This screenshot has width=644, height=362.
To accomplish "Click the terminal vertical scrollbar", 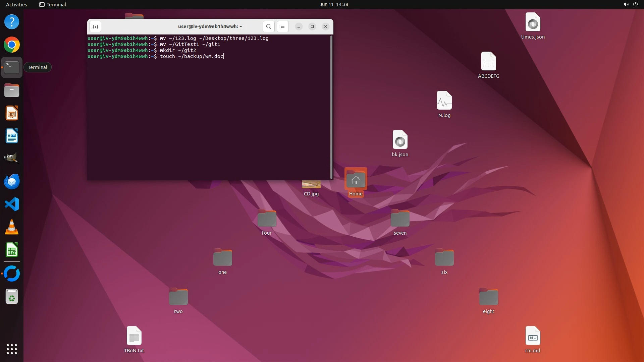I will pos(331,107).
